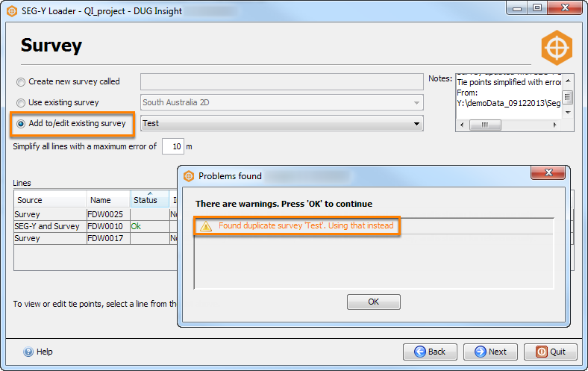Sort lines by Name column header
588x371 pixels.
coord(108,199)
